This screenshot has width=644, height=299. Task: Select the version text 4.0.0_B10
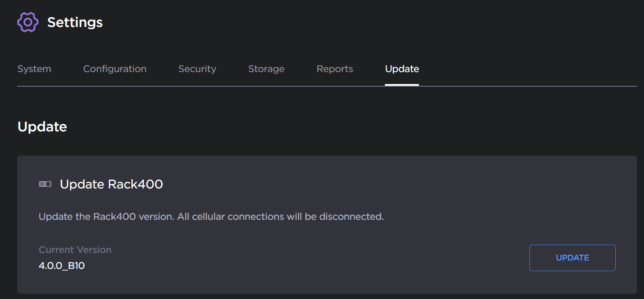tap(61, 265)
